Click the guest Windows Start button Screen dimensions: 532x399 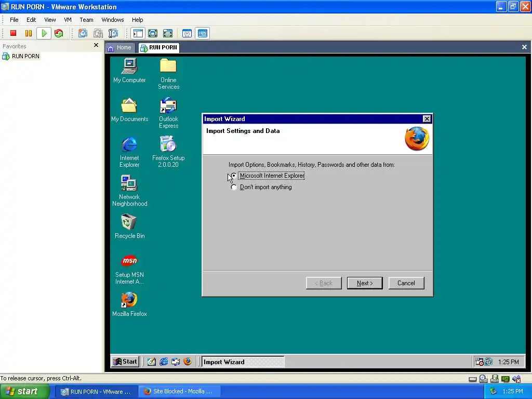[125, 362]
